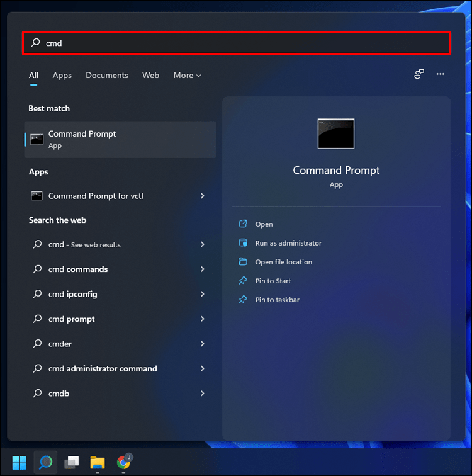This screenshot has height=476, width=472.
Task: Switch to the Apps tab
Action: [62, 76]
